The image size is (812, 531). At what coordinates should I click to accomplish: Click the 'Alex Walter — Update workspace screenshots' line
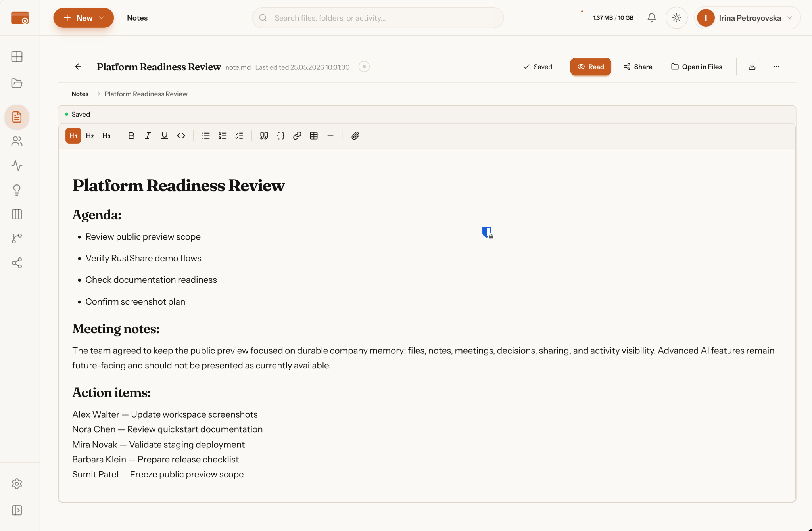(x=165, y=414)
